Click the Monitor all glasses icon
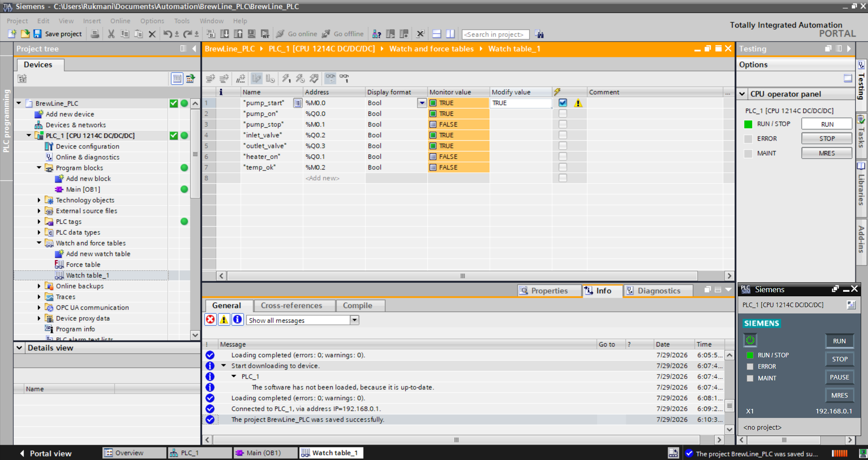The height and width of the screenshot is (460, 868). pos(331,78)
